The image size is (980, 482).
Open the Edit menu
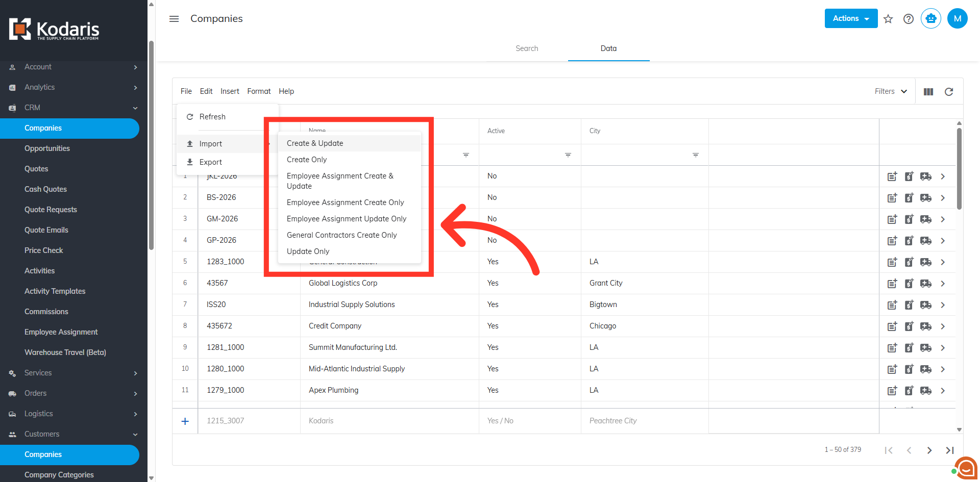pyautogui.click(x=206, y=91)
